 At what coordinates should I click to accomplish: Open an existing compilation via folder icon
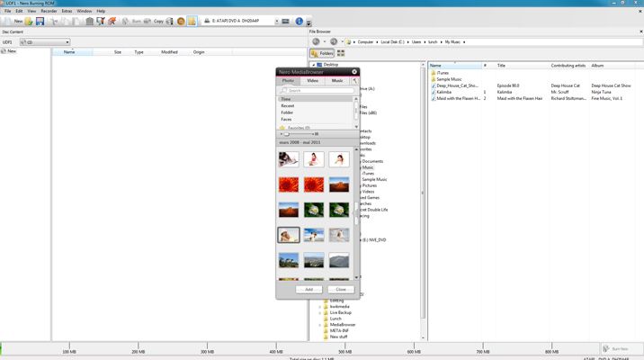pos(29,21)
